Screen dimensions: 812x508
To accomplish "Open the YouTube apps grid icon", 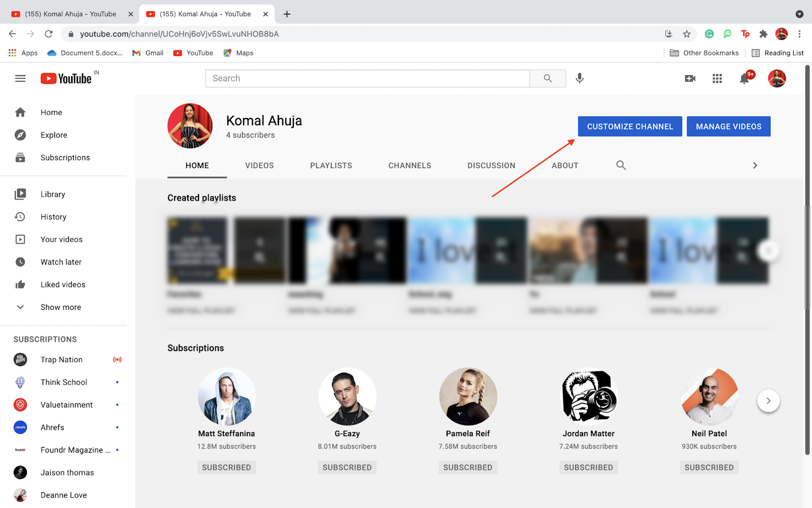I will (x=717, y=78).
